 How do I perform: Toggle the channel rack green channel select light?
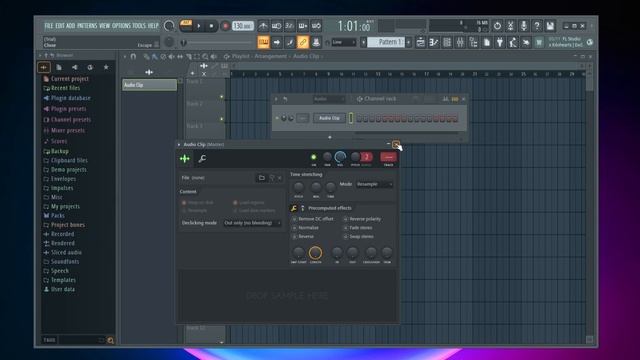coord(351,118)
